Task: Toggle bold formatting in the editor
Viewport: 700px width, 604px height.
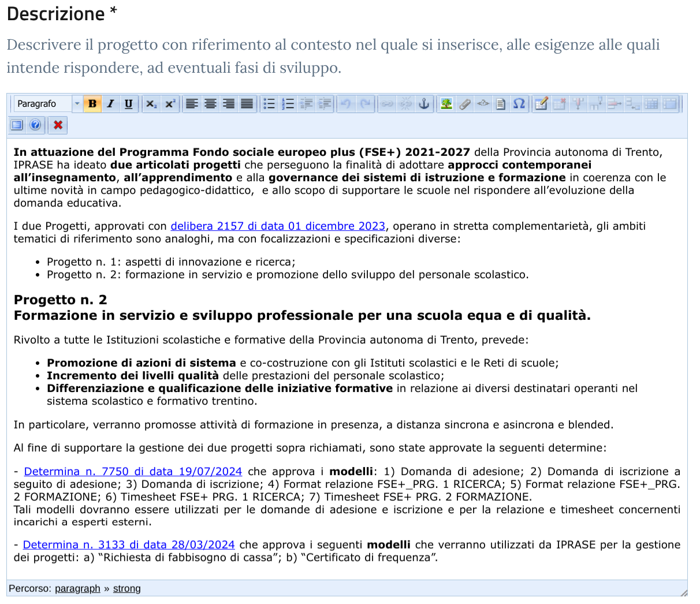Action: pos(92,104)
